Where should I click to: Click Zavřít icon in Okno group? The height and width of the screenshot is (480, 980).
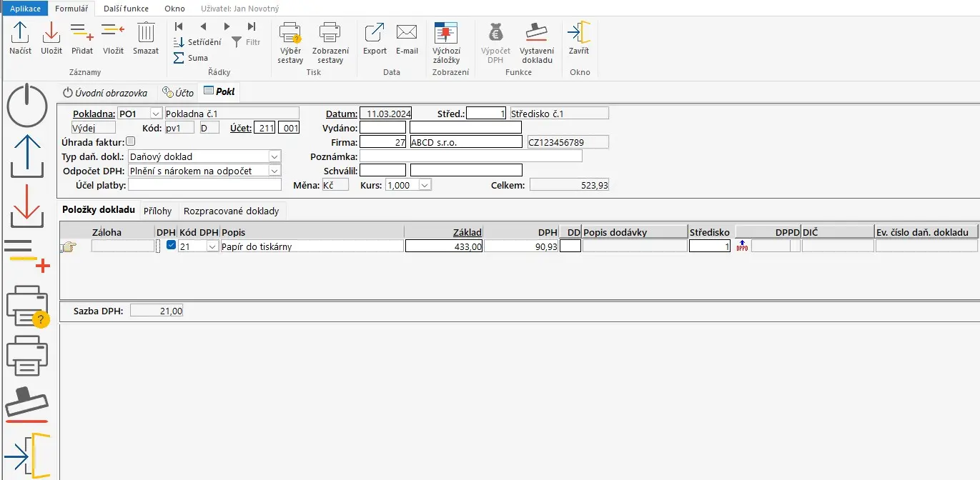(579, 33)
